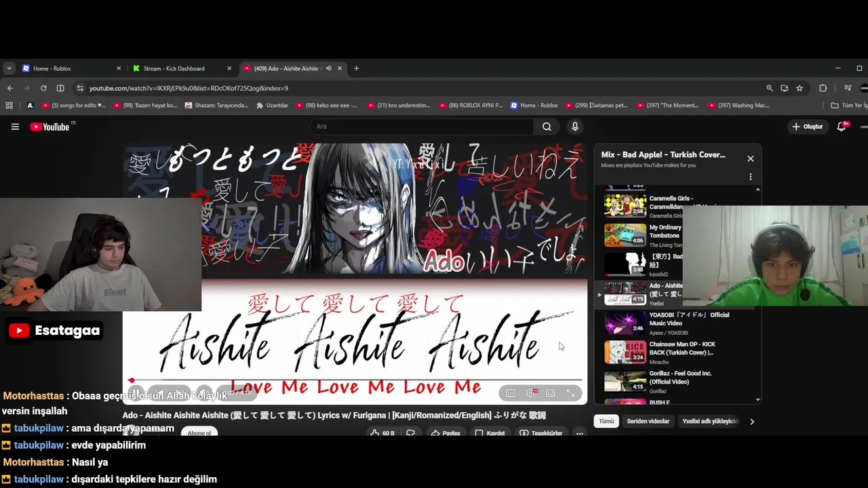Screen dimensions: 868x488
Task: Open YouTube notifications bell
Action: tap(842, 127)
